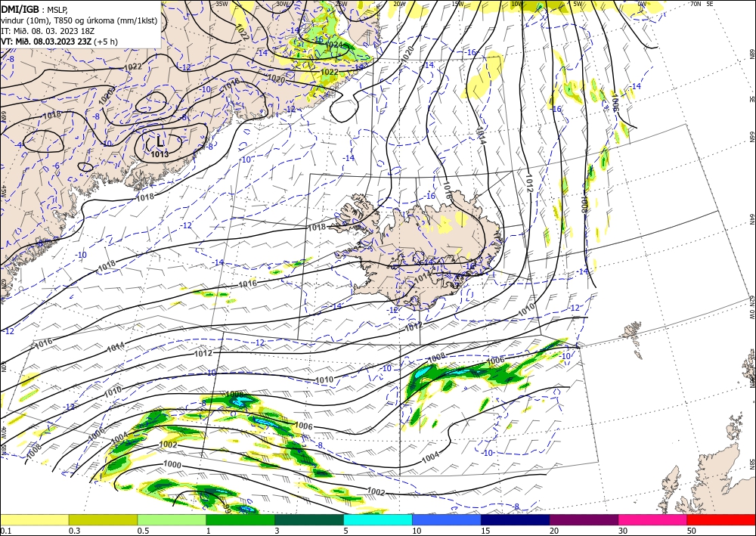Click the "0.5" legend scale value
This screenshot has height=536, width=756.
pyautogui.click(x=143, y=531)
